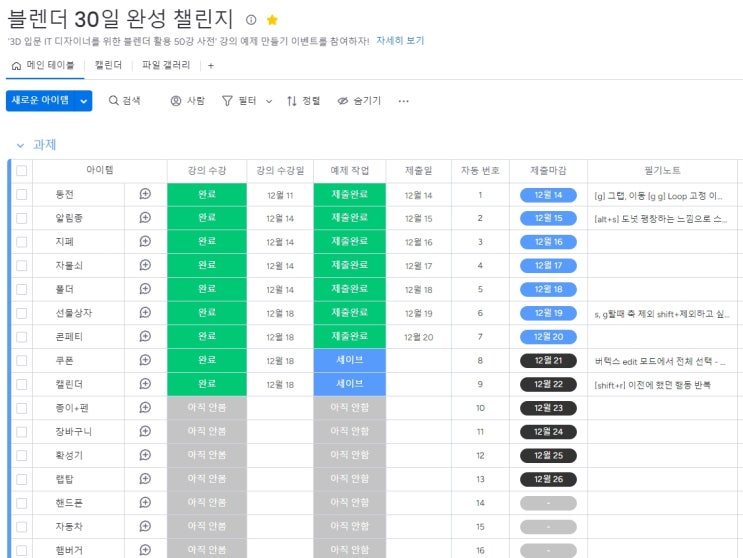
Task: Check the checkbox for 지폐 row
Action: tap(22, 242)
